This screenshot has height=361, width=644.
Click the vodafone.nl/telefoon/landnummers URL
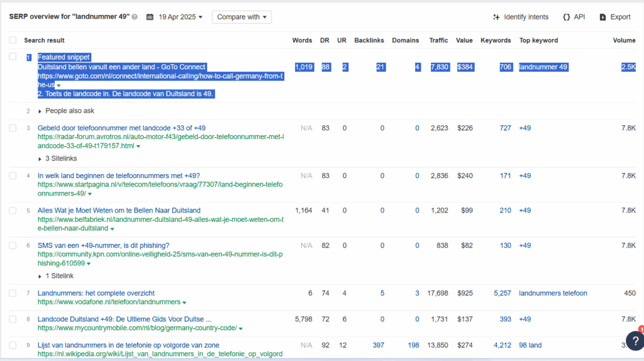pos(109,303)
